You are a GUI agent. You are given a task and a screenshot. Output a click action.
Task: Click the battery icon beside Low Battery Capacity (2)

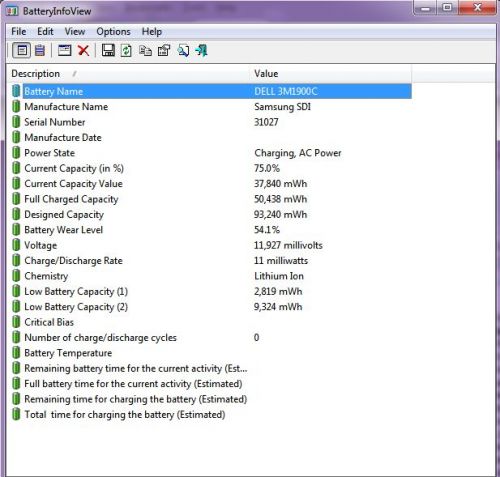(x=16, y=307)
